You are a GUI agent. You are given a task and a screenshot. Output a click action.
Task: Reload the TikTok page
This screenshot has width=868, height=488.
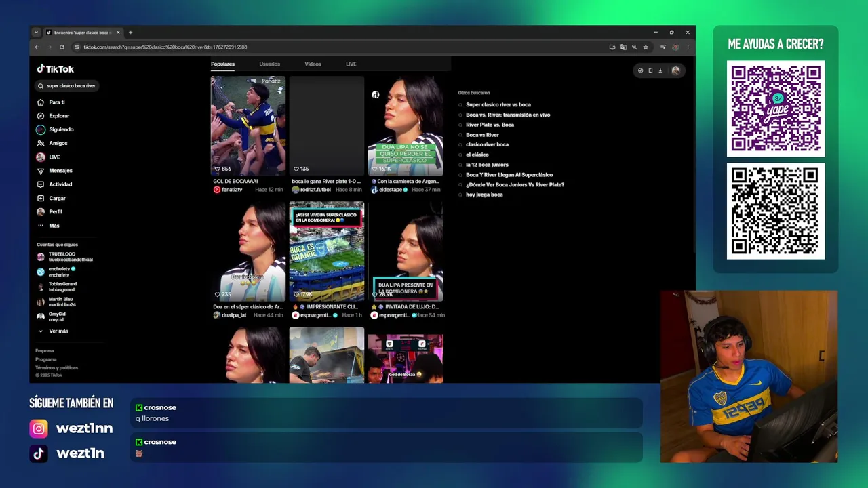[x=62, y=47]
